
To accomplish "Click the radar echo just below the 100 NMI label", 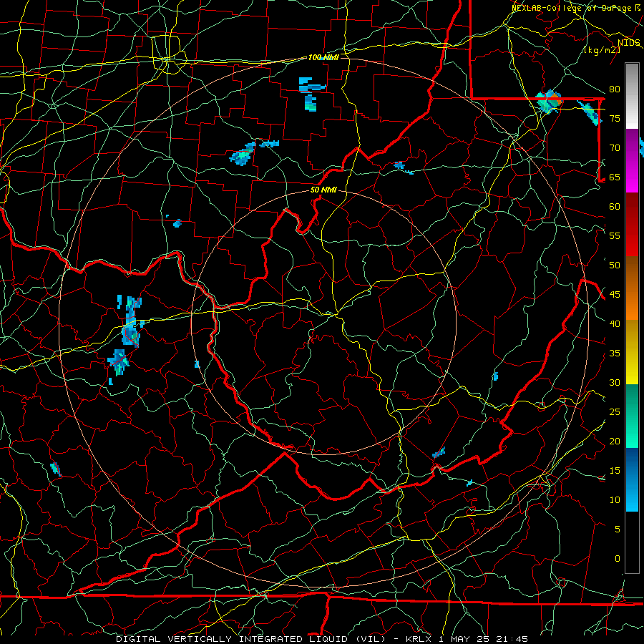I will [x=311, y=94].
